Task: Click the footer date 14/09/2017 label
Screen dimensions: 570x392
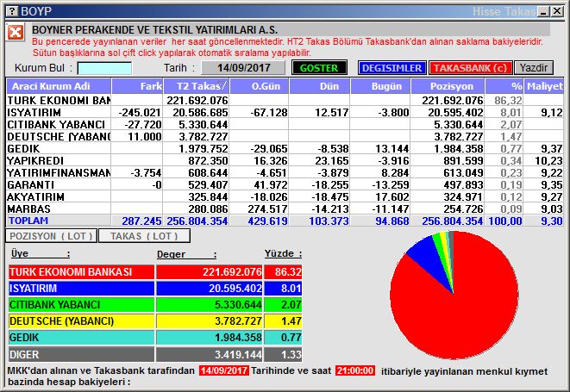Action: (224, 370)
